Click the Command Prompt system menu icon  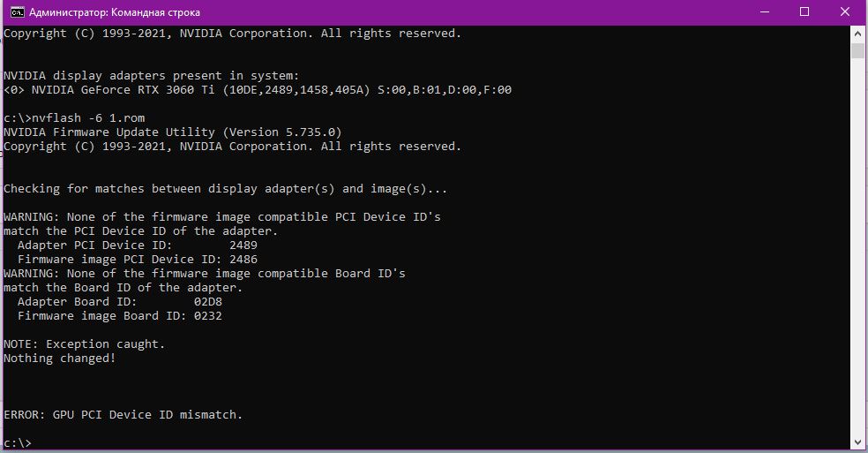[16, 12]
